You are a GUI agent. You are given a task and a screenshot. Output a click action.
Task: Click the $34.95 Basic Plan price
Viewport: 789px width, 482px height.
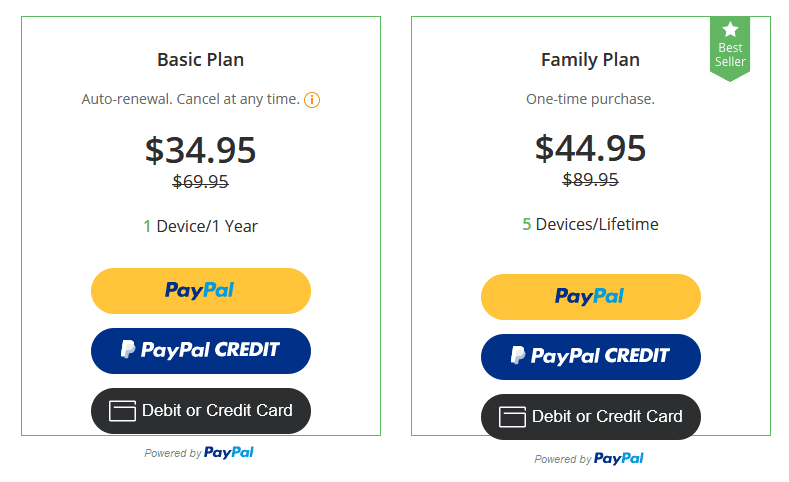click(200, 150)
